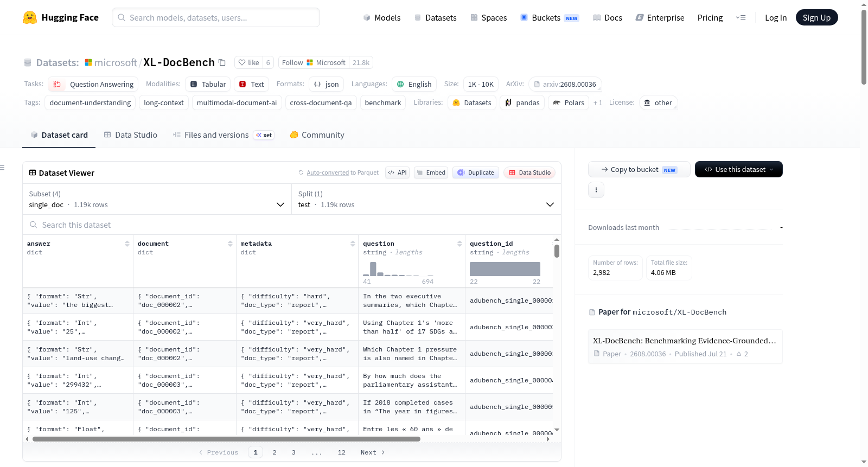Follow Microsoft organization

314,62
